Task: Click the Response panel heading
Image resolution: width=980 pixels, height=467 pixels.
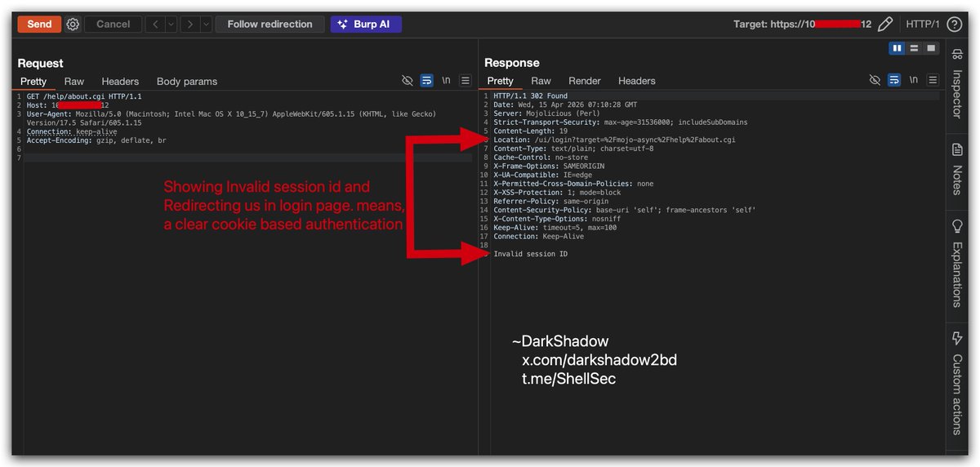Action: pyautogui.click(x=512, y=63)
